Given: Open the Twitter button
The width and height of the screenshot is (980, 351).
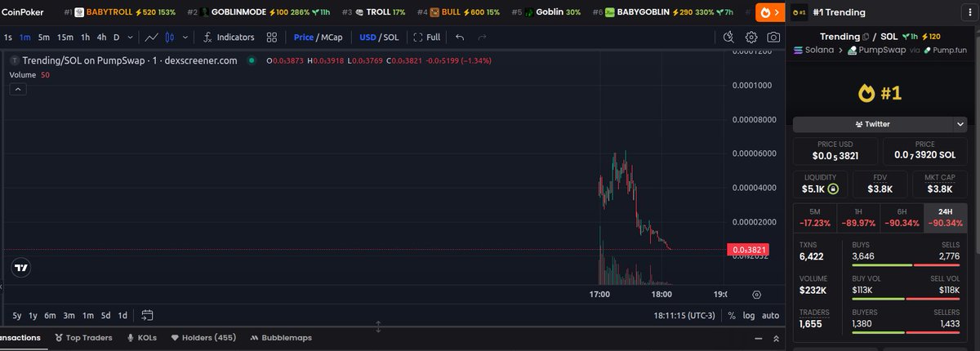Looking at the screenshot, I should [x=874, y=124].
